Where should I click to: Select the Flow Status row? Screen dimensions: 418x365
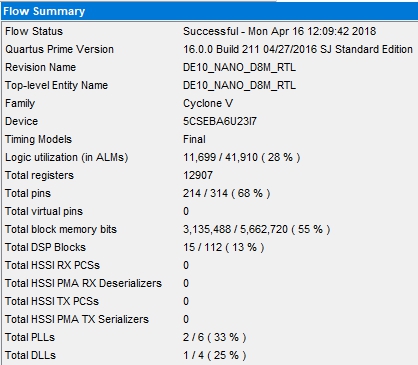pos(210,31)
